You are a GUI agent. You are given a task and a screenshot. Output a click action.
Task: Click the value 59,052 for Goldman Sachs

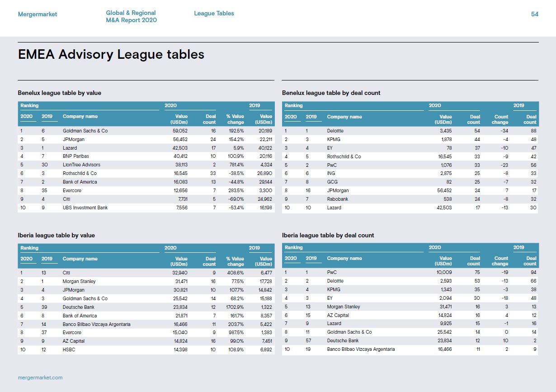pos(180,131)
